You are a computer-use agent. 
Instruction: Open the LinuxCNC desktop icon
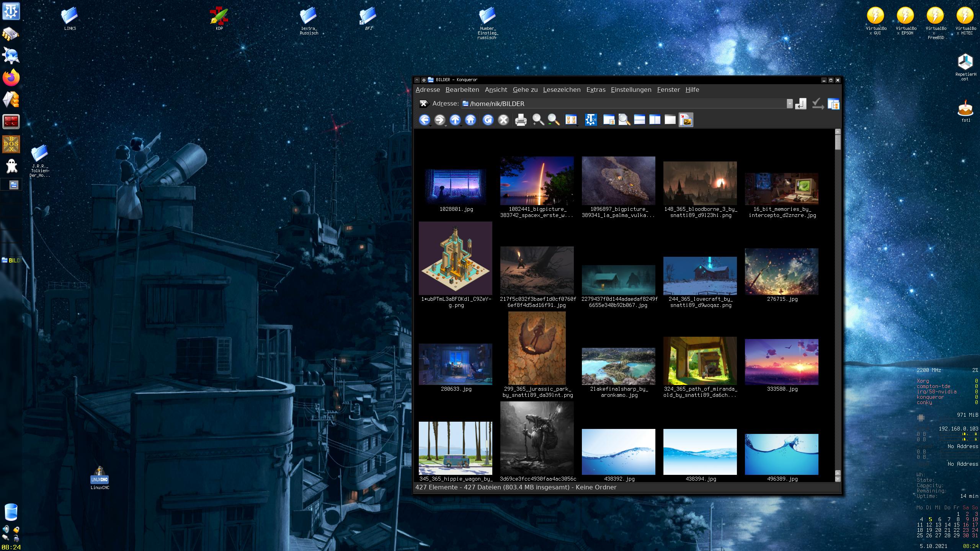(100, 478)
